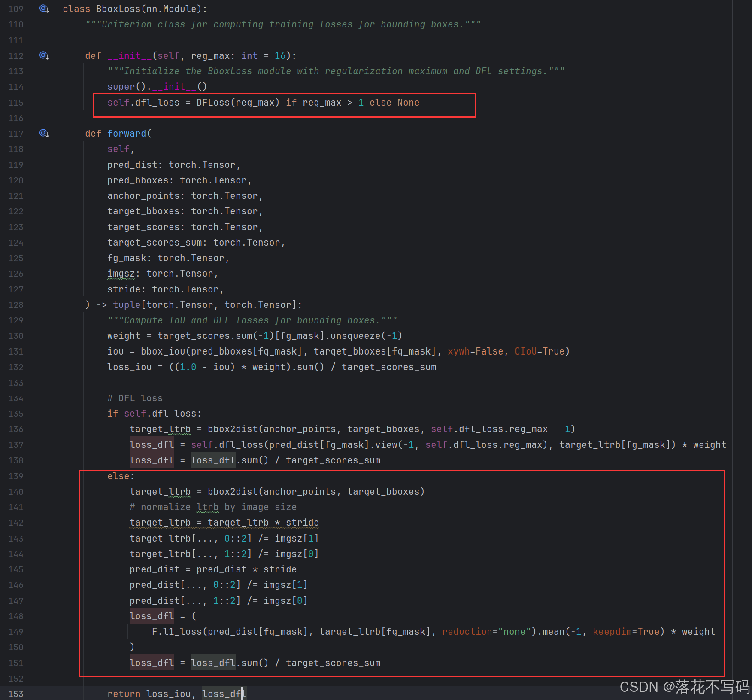Click the __init__ method name in its def line
The height and width of the screenshot is (700, 752).
tap(130, 56)
